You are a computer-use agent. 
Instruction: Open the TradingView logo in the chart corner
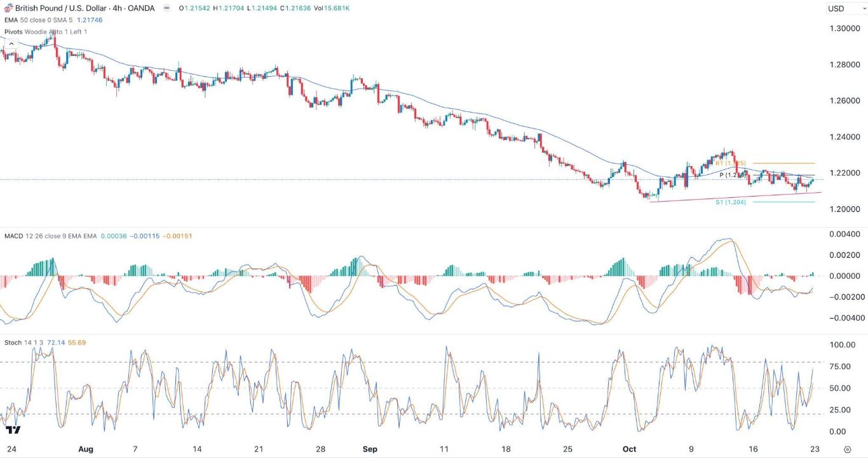tap(13, 430)
